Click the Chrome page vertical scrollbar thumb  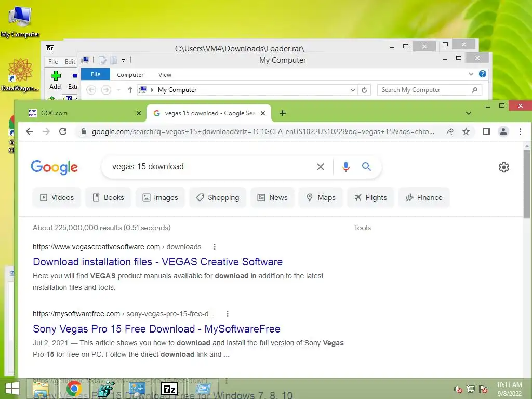(x=527, y=184)
